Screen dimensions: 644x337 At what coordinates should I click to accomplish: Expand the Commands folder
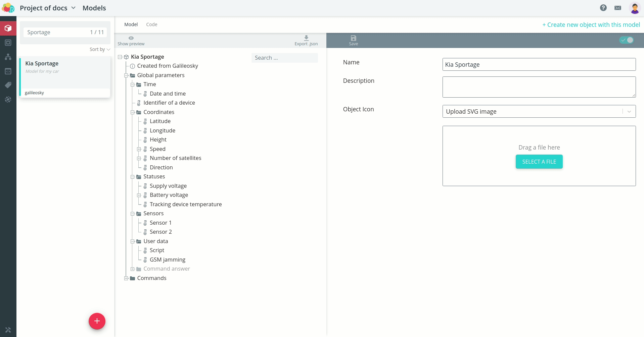(126, 278)
